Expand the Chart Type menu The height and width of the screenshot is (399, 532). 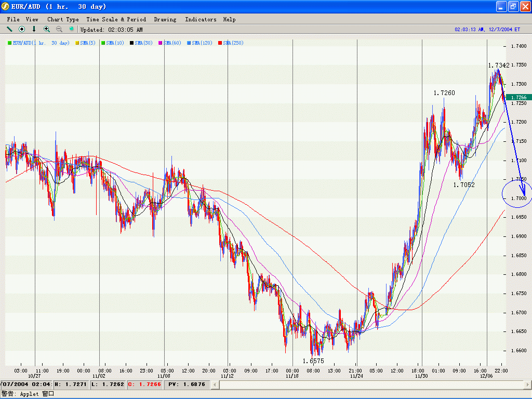63,19
